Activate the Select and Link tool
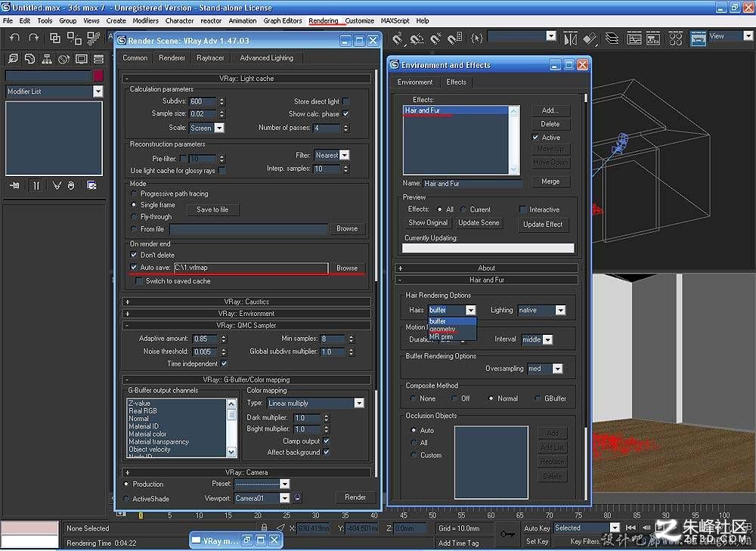The image size is (756, 551). click(55, 38)
